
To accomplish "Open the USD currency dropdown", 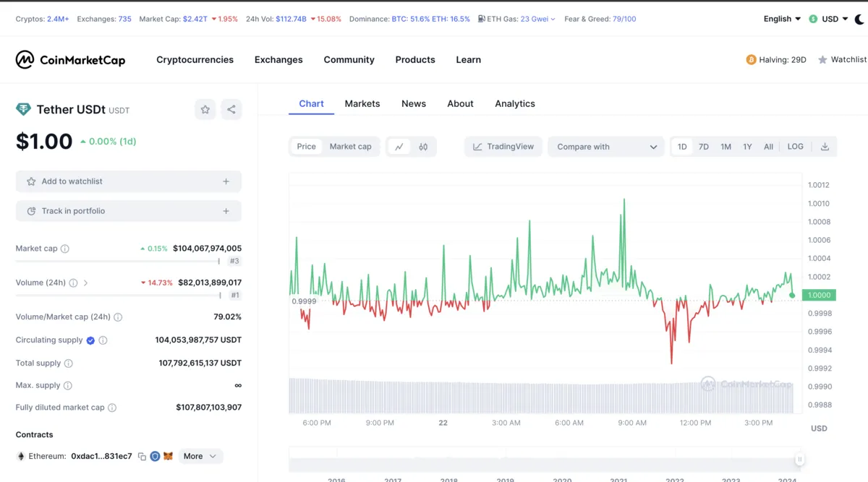I will 835,19.
